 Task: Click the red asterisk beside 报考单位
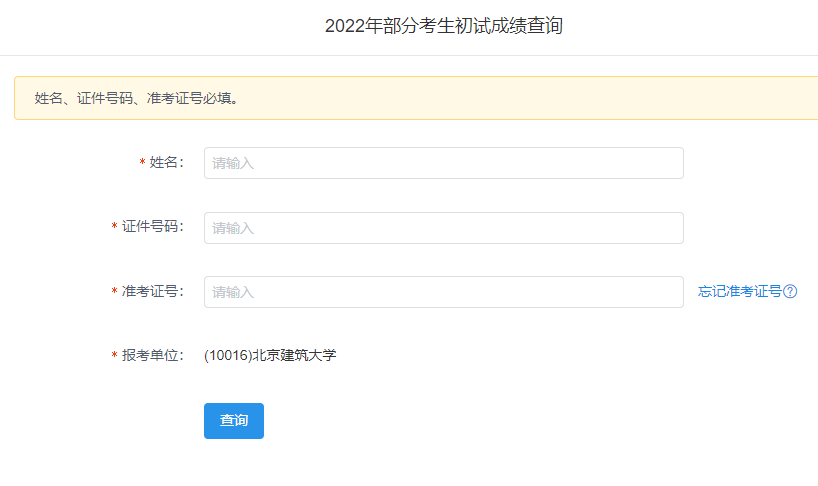[115, 356]
